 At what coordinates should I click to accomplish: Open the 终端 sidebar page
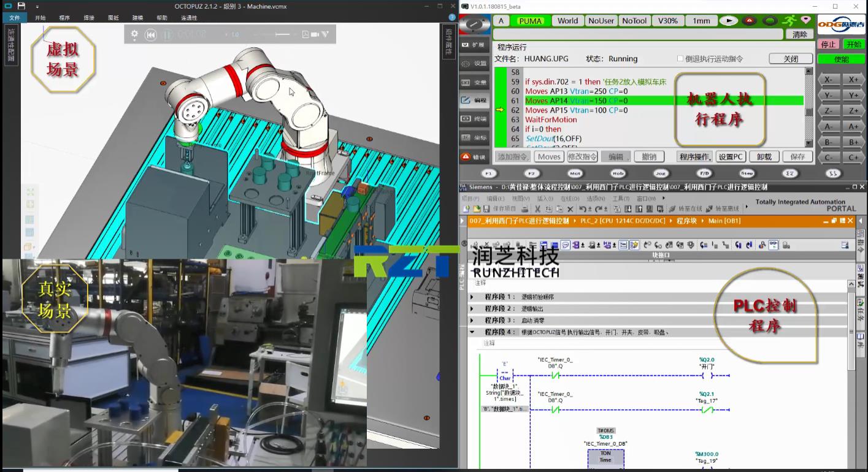(x=474, y=119)
